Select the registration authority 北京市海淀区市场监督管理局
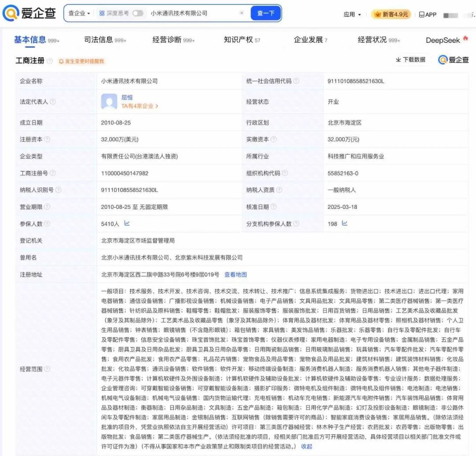Viewport: 476px width, 456px height. coord(138,241)
